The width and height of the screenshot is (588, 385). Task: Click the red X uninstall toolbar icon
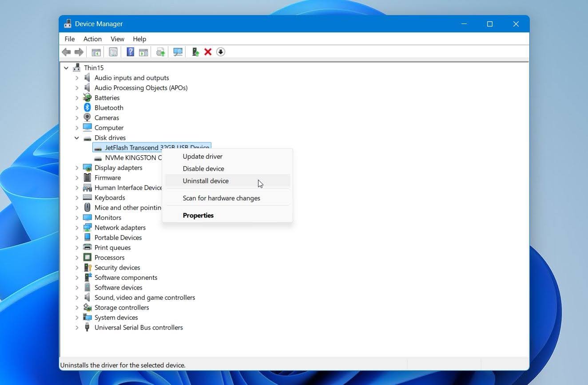[208, 52]
